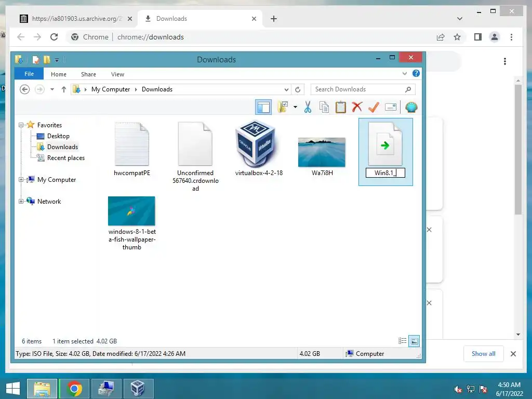Click My Computer in the address breadcrumb

pos(111,89)
